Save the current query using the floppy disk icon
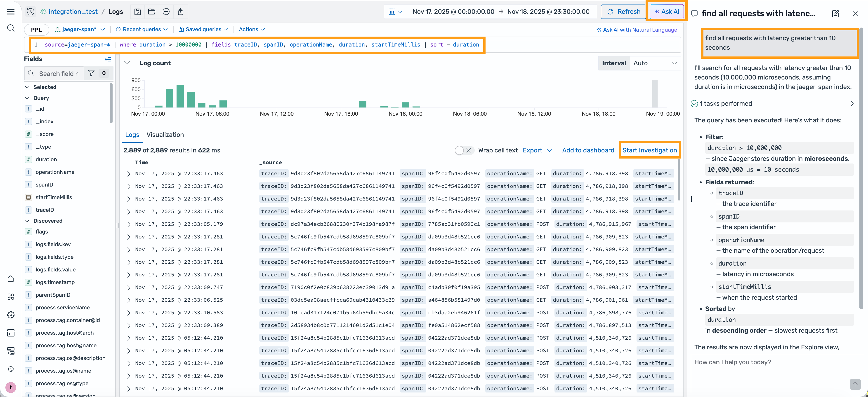Image resolution: width=868 pixels, height=397 pixels. (137, 12)
